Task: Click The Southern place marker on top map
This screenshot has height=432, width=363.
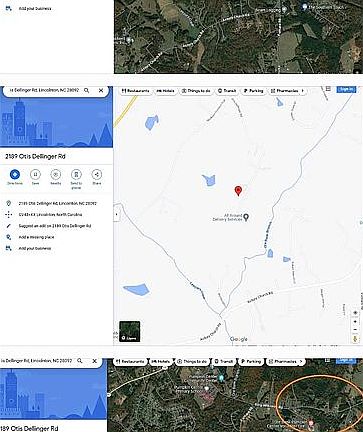Action: (x=304, y=7)
